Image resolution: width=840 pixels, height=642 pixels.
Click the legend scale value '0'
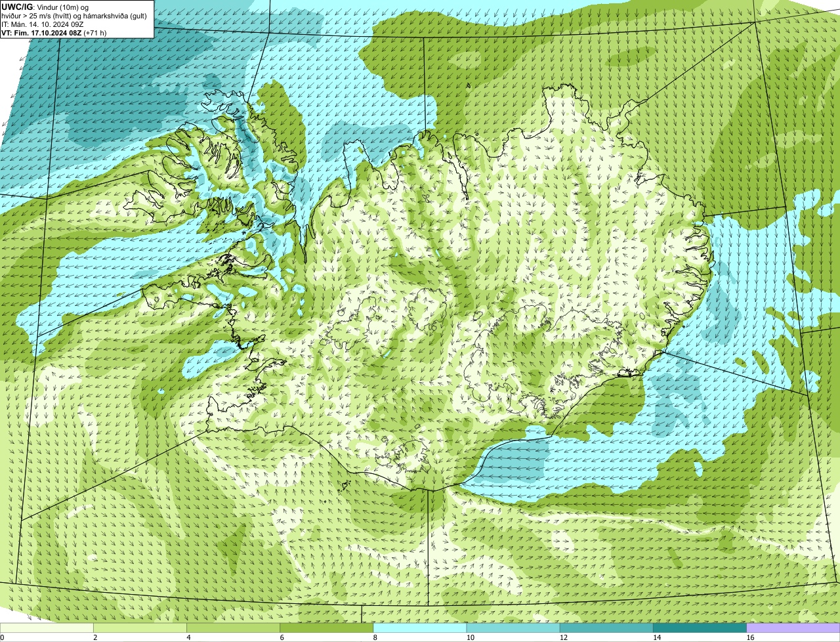click(x=3, y=637)
